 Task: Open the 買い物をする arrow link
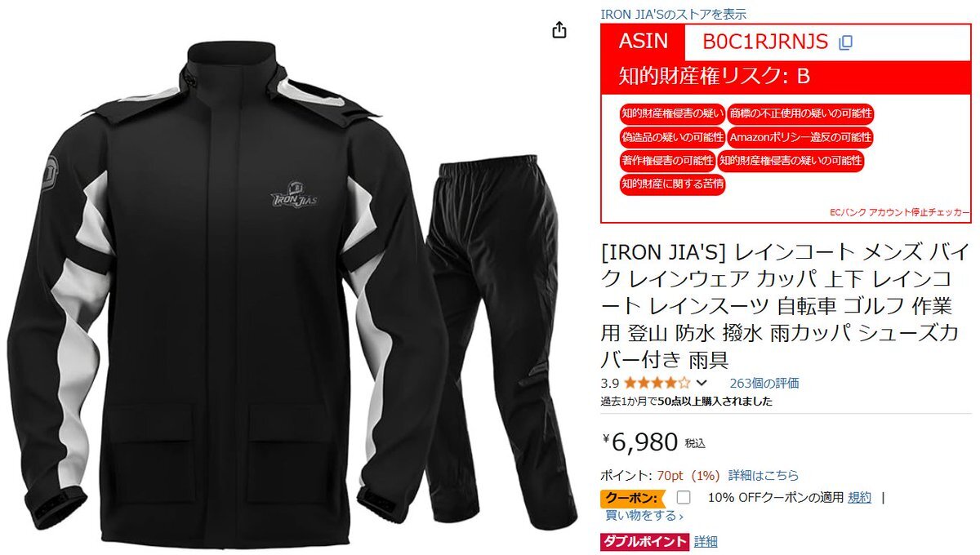(644, 515)
